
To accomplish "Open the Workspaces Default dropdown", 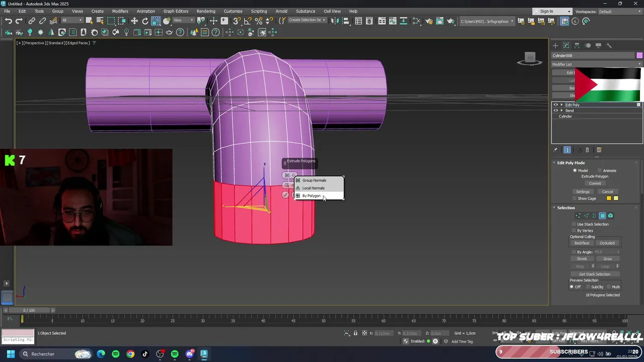I will (x=619, y=12).
